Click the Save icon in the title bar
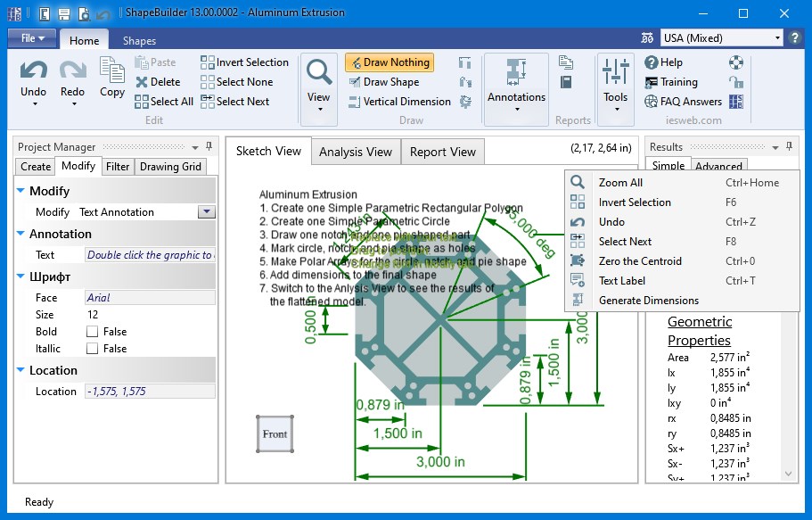This screenshot has height=520, width=812. 62,12
